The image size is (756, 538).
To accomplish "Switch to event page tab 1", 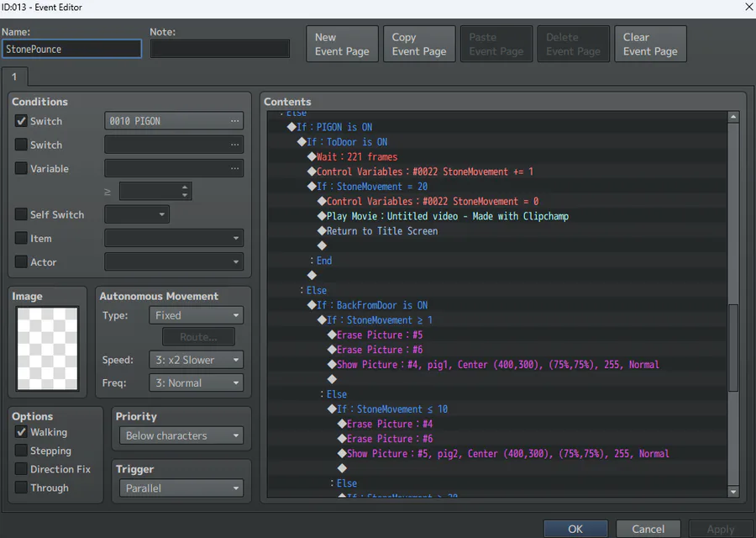I will coord(14,76).
